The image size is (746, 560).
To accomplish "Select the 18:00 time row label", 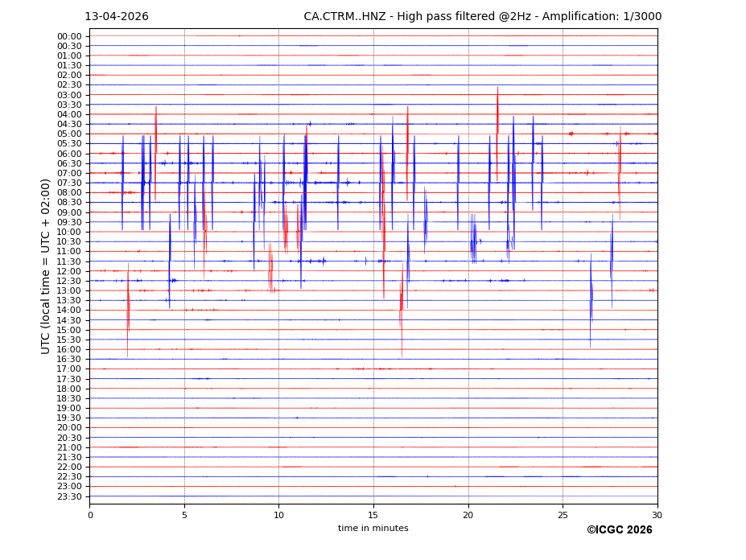I will tap(69, 389).
